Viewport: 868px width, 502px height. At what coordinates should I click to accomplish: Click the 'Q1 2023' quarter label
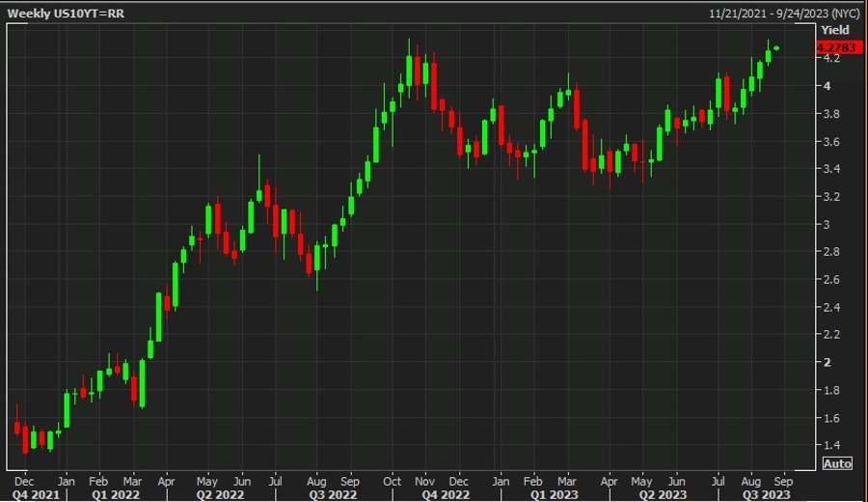[555, 494]
